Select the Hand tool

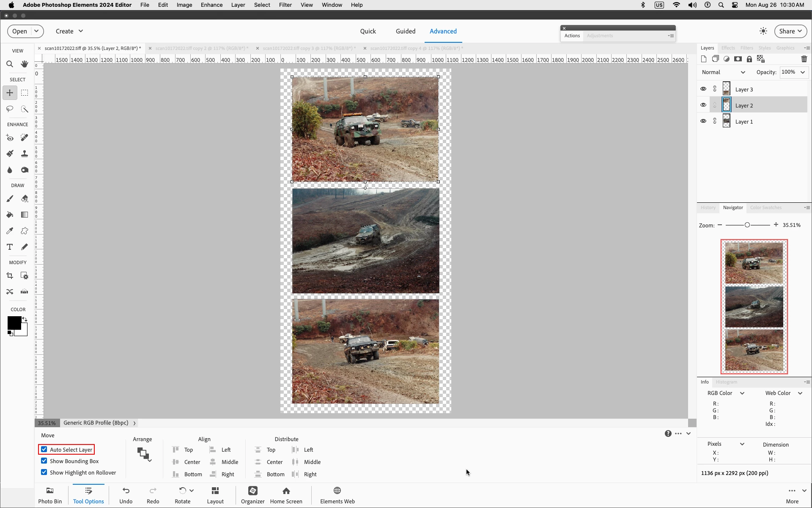click(x=25, y=64)
